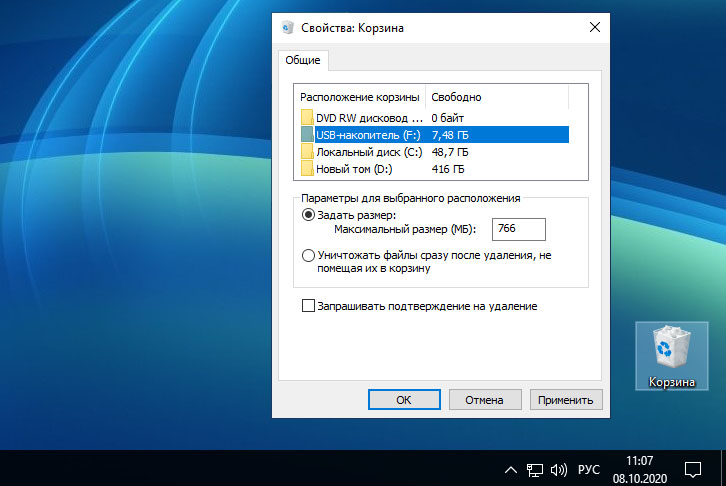Click the Recycle Bin icon in title bar

tap(288, 28)
